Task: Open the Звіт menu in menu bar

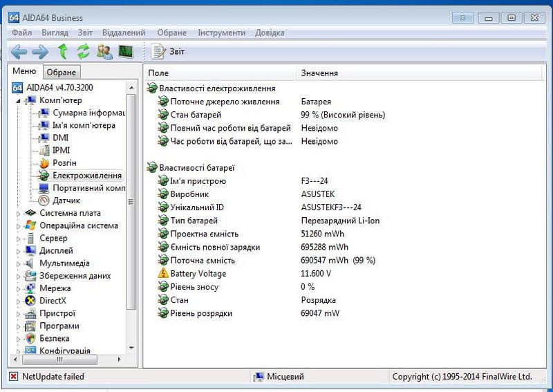Action: pos(85,32)
